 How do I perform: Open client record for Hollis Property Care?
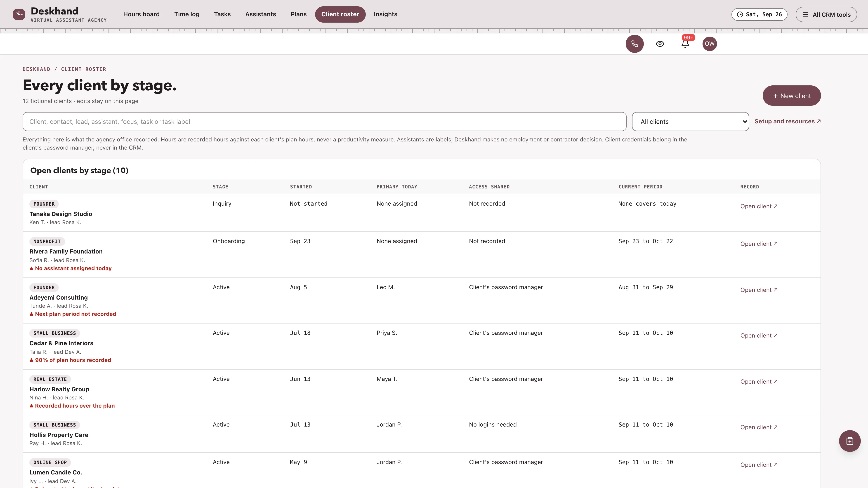point(759,427)
